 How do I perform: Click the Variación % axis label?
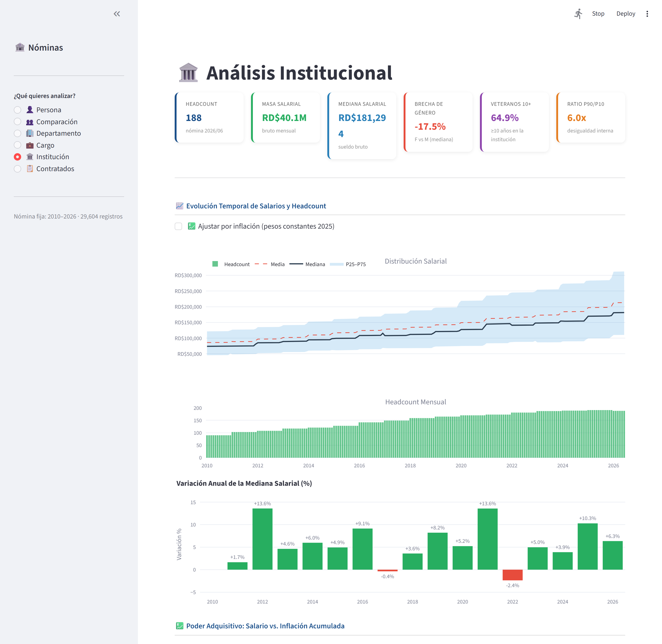point(179,544)
